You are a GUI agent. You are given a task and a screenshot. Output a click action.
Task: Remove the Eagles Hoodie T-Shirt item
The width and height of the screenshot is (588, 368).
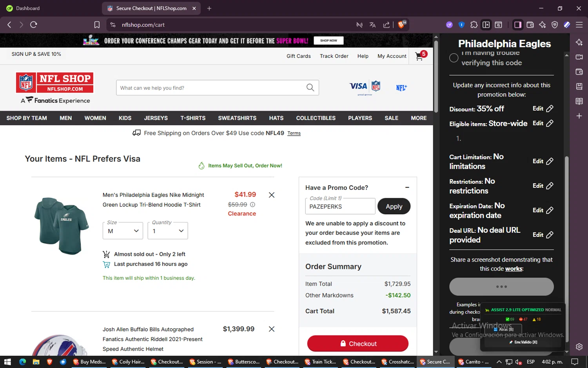[x=271, y=195]
